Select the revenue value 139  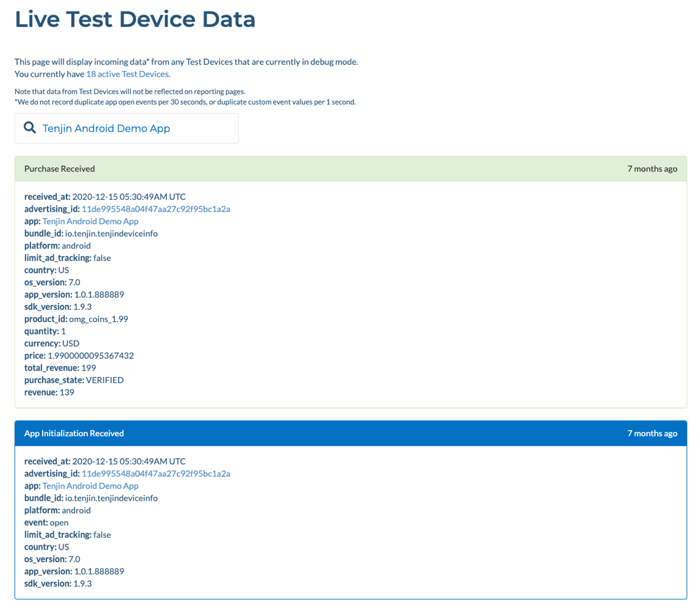click(67, 392)
